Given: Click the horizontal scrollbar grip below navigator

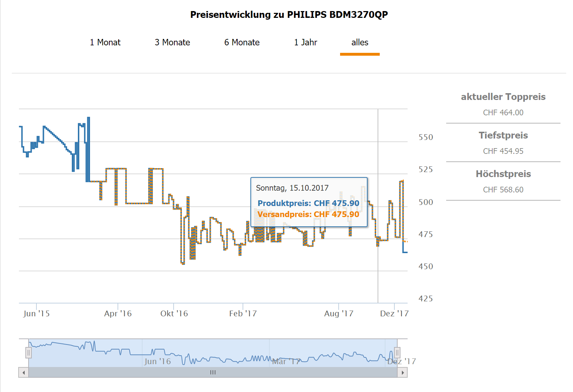Looking at the screenshot, I should tap(213, 372).
